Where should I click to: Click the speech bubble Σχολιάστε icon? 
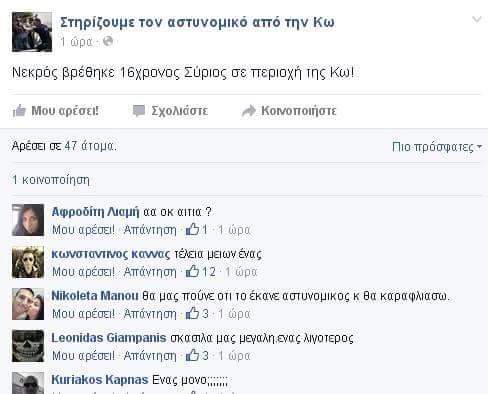click(x=139, y=111)
